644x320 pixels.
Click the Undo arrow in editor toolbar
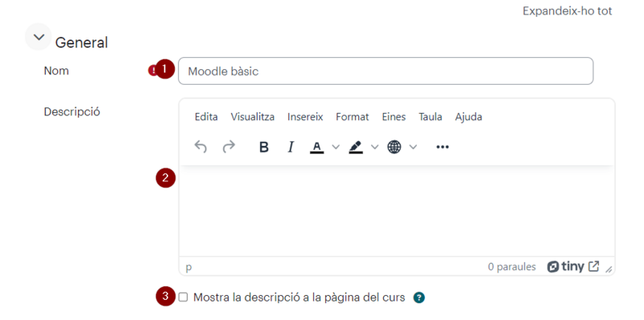[200, 147]
